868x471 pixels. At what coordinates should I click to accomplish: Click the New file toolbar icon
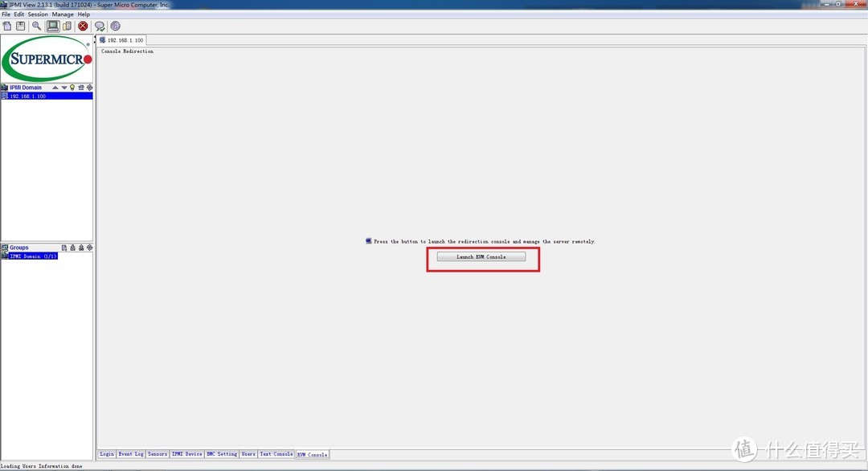7,26
